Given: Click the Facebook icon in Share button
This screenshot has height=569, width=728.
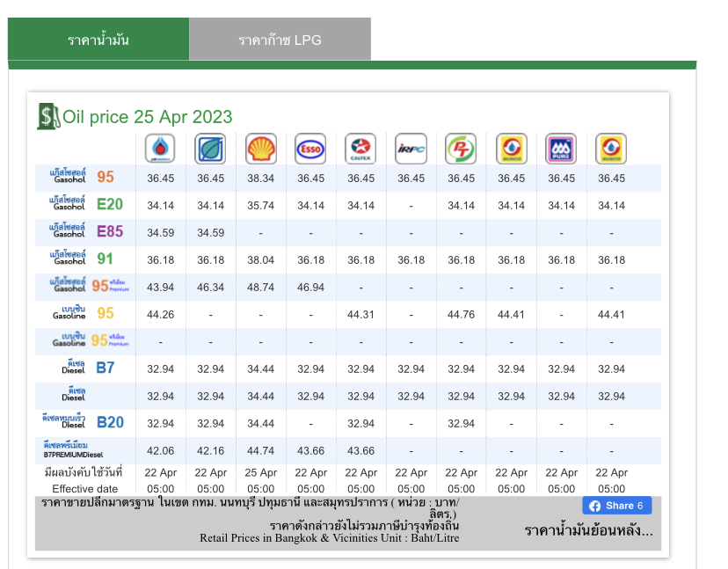Looking at the screenshot, I should 594,506.
